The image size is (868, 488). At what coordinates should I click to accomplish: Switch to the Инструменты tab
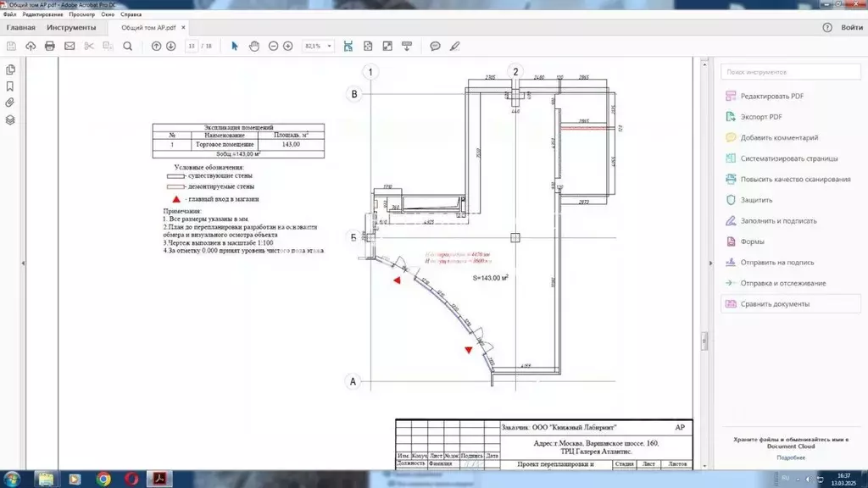(x=71, y=28)
